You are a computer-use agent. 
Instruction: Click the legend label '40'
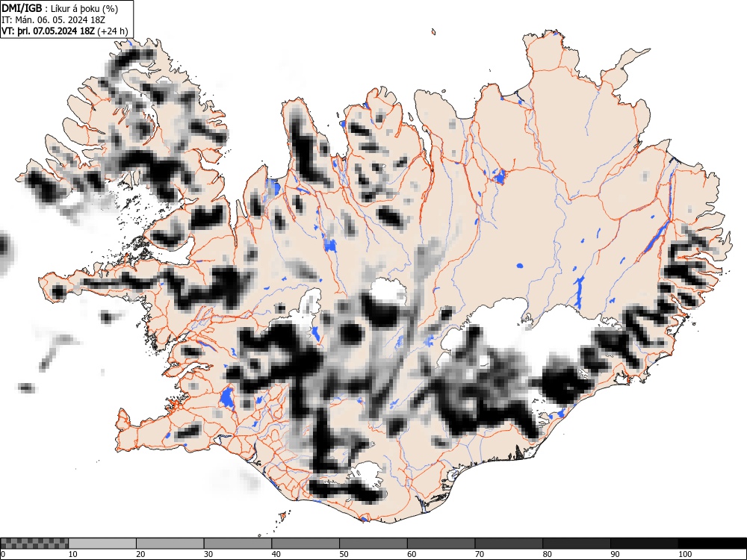276,554
